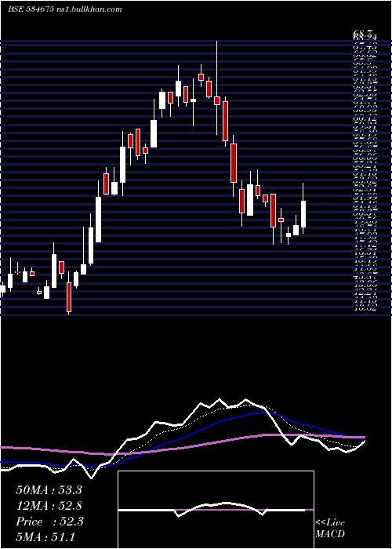The width and height of the screenshot is (392, 549).
Task: Click the '12MA : 52.8' value
Action: point(49,506)
